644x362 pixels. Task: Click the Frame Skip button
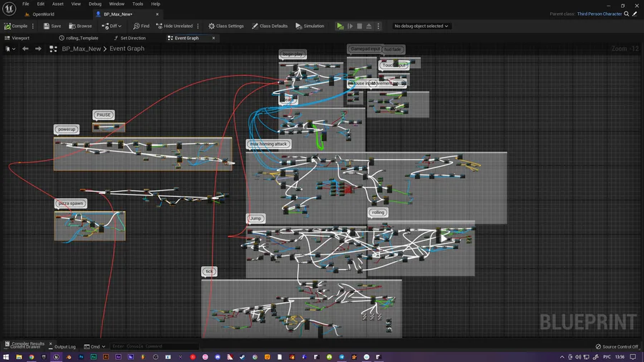350,26
